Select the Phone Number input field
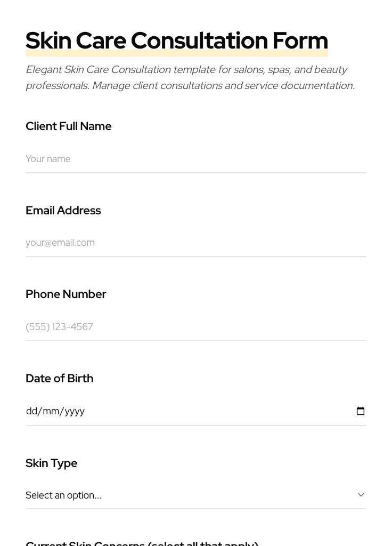The width and height of the screenshot is (392, 546). (x=195, y=327)
